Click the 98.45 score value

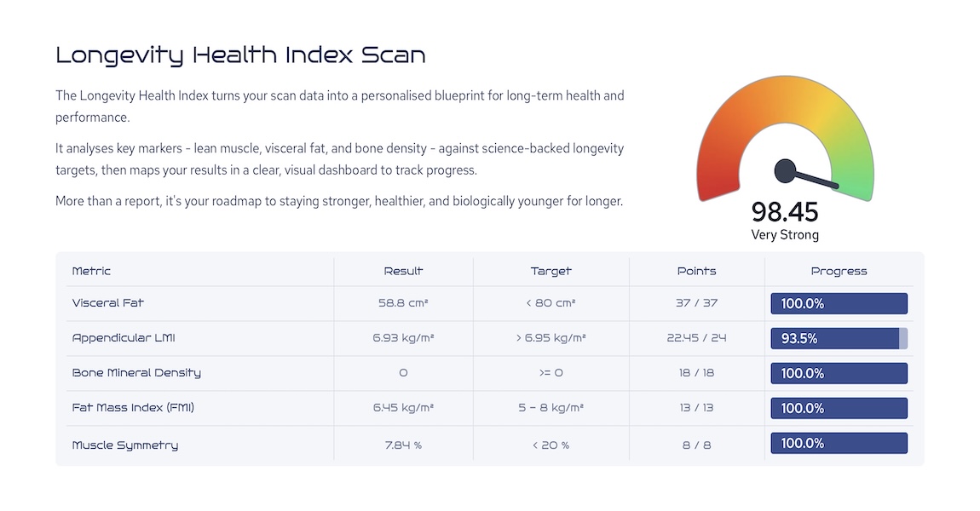[x=784, y=212]
